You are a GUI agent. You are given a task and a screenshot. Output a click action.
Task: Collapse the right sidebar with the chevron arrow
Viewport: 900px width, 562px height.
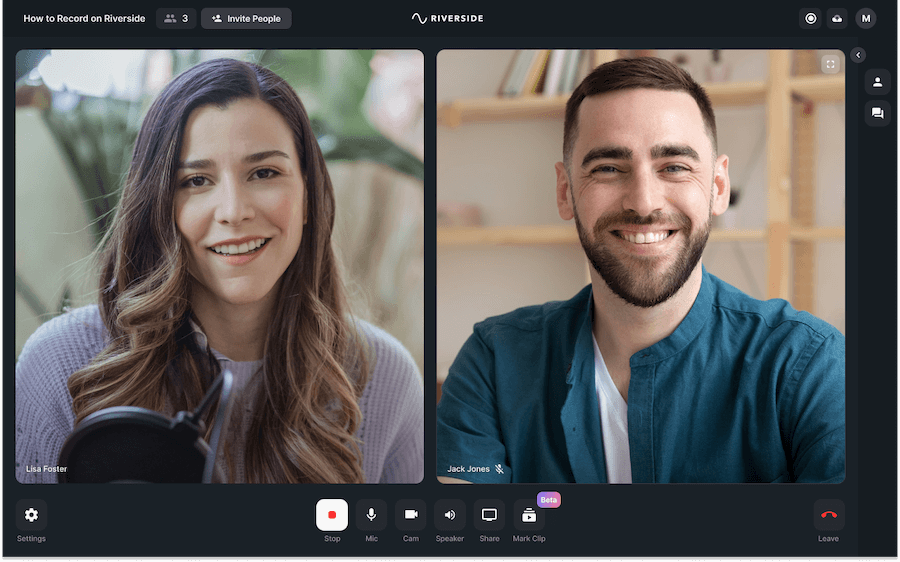(858, 55)
